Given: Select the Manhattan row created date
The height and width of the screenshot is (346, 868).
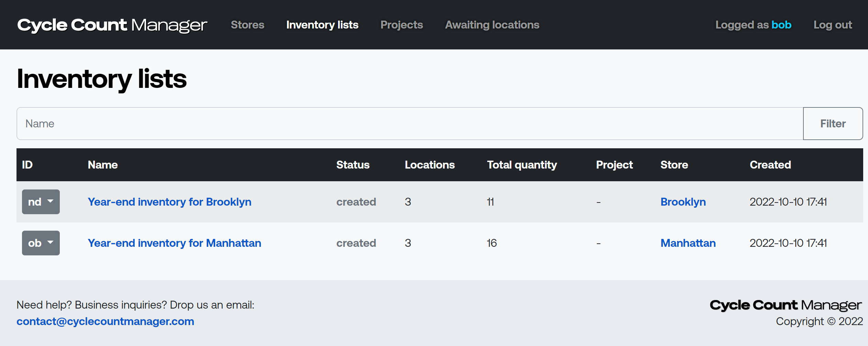Looking at the screenshot, I should (788, 243).
